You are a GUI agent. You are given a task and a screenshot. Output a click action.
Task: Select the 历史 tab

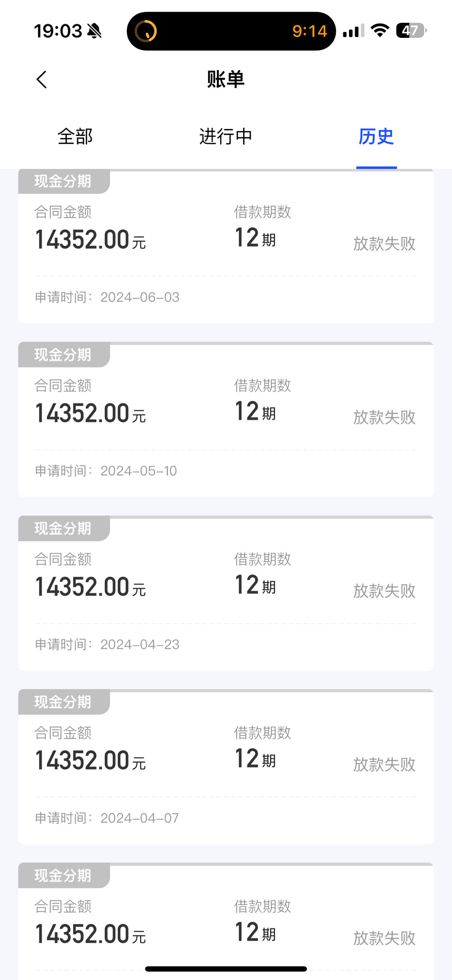coord(376,136)
